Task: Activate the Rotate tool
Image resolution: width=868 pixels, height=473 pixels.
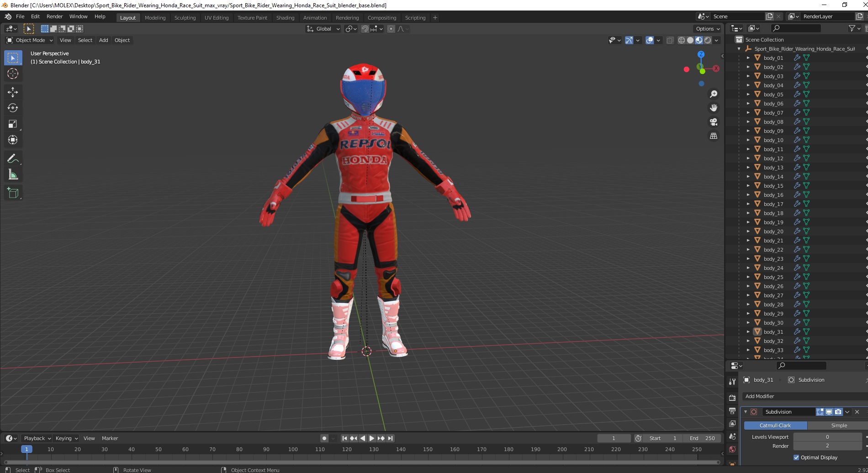Action: click(13, 108)
